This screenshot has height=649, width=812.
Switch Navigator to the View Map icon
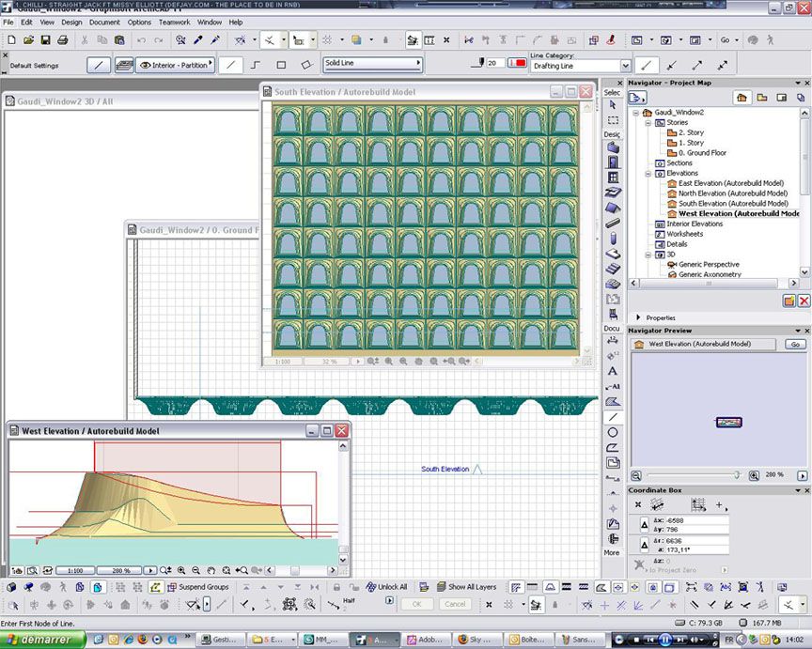pyautogui.click(x=761, y=98)
